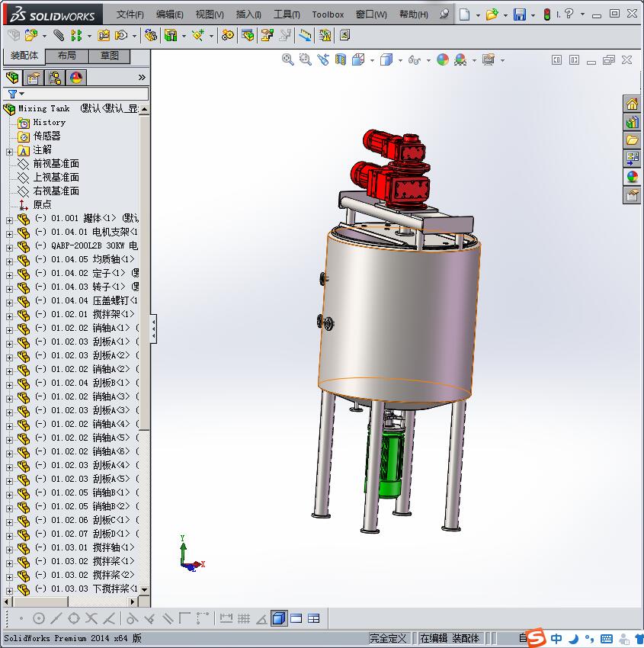
Task: Expand the 01.03.01 搅拌轴<1> component
Action: (9, 550)
